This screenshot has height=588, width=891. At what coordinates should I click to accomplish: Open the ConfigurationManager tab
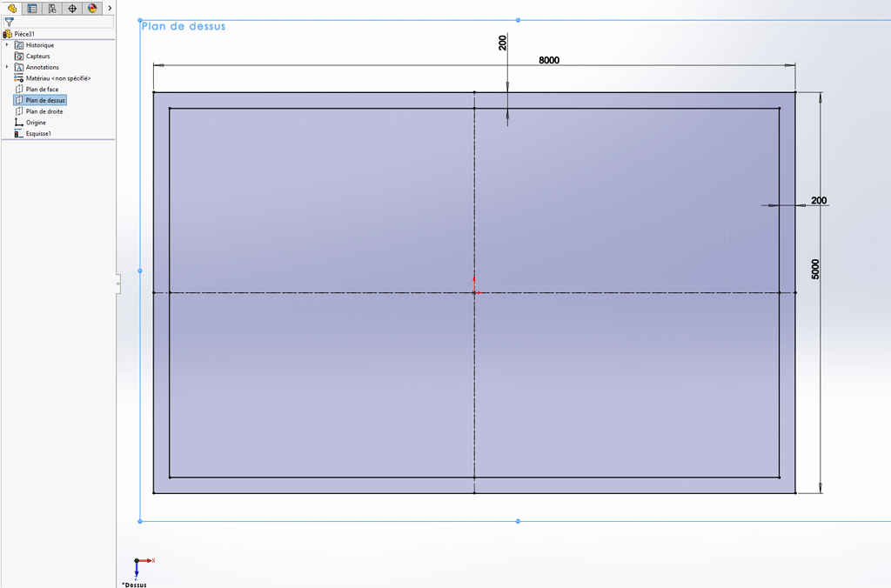tap(52, 8)
